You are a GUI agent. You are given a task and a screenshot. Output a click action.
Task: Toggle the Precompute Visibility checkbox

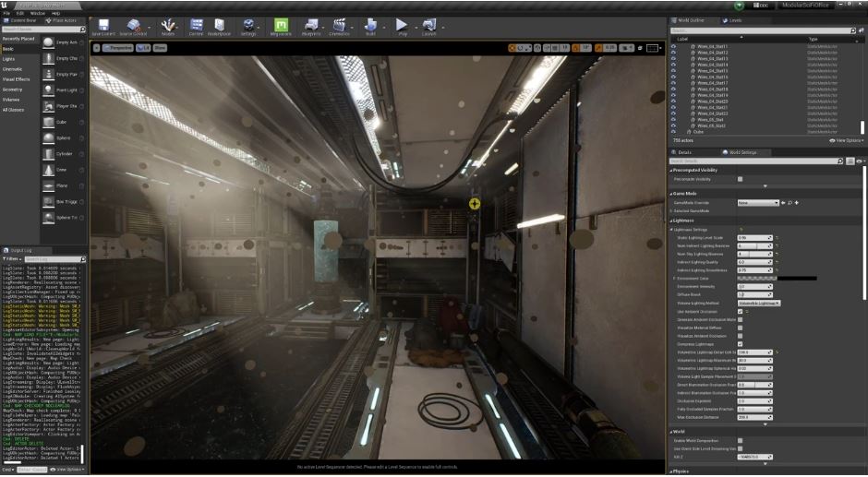click(740, 179)
